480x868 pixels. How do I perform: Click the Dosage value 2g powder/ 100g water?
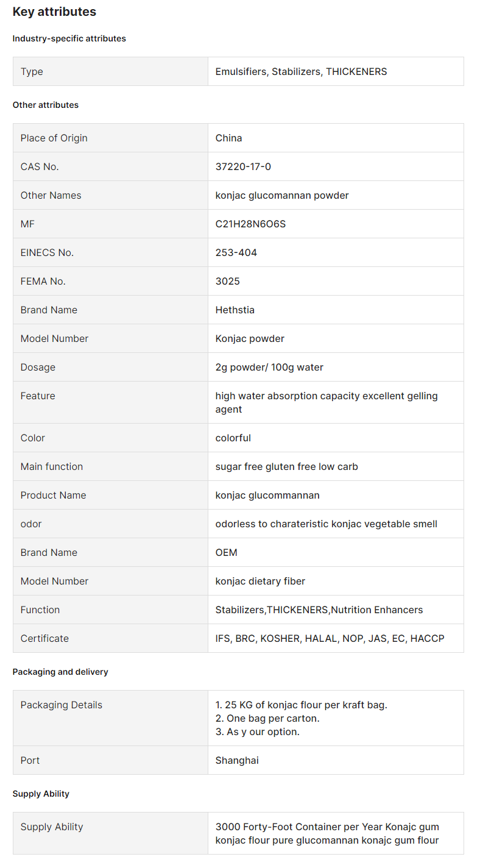[269, 367]
